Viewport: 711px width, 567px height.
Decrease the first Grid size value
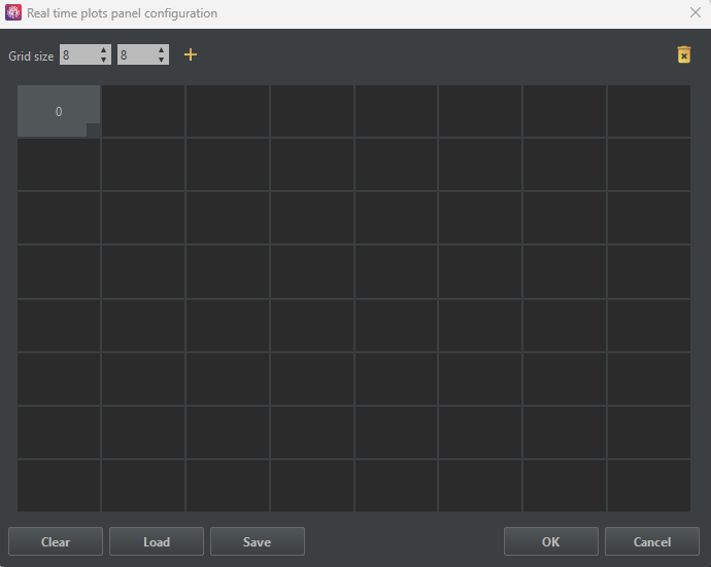[104, 60]
